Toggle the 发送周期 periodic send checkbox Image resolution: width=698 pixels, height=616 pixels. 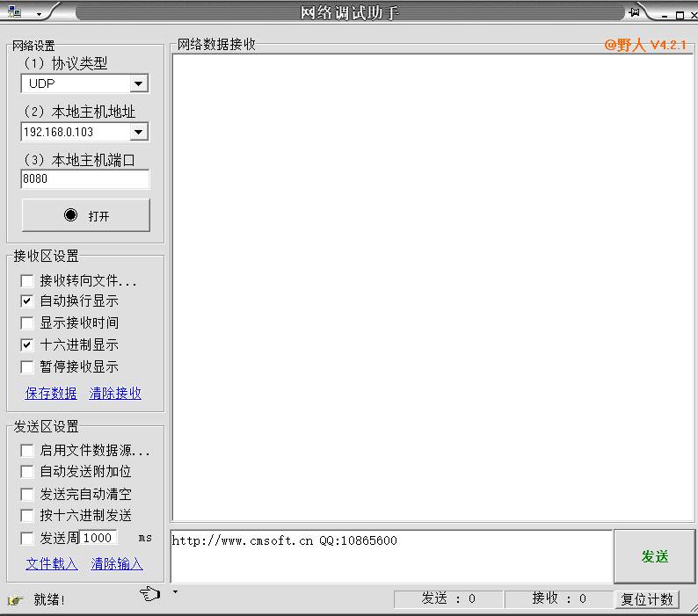pyautogui.click(x=27, y=539)
